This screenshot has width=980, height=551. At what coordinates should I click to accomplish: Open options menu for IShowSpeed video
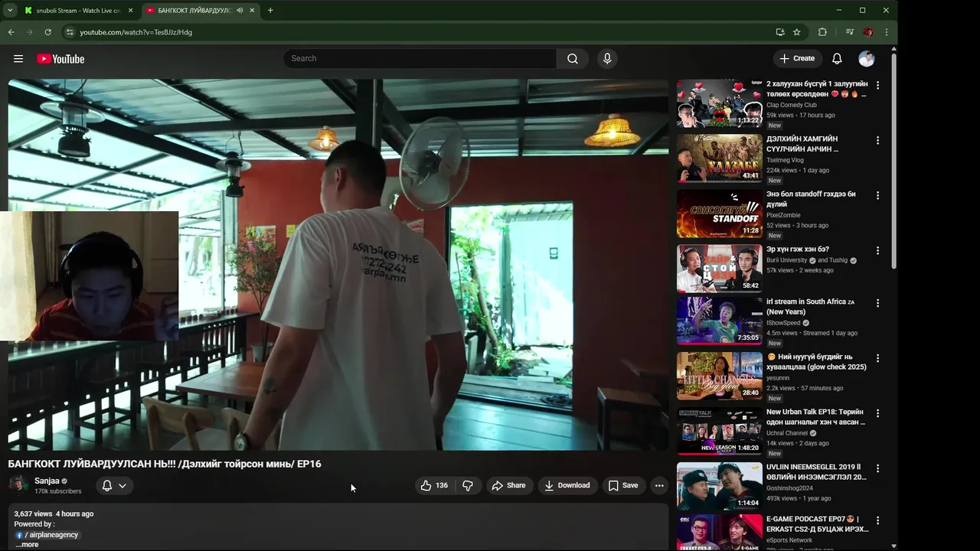pyautogui.click(x=877, y=302)
